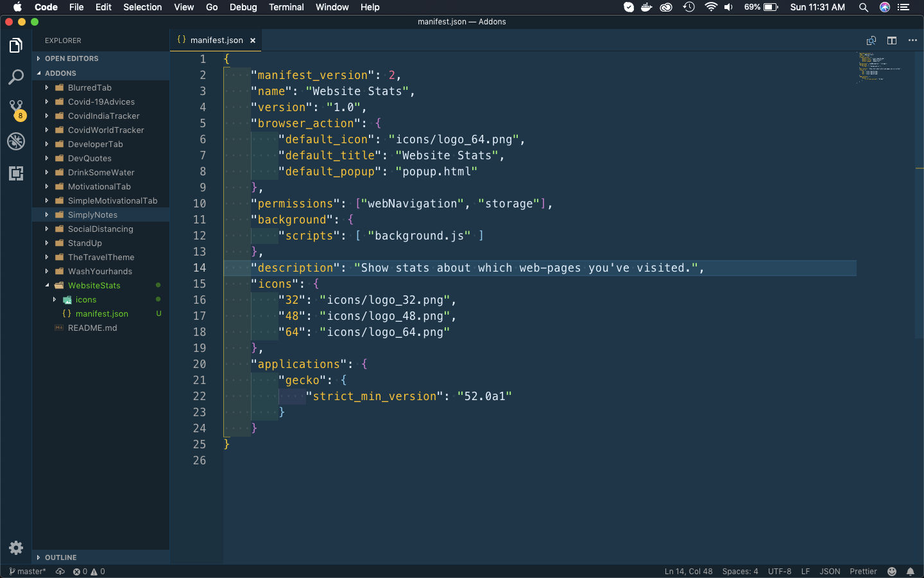924x578 pixels.
Task: Click the date and time Sun 11:31 AM
Action: tap(817, 7)
